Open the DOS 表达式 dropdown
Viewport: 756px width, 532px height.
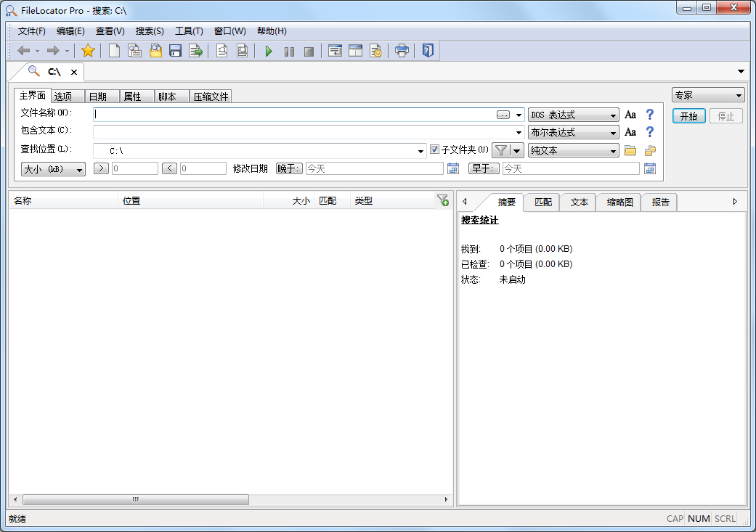click(573, 115)
